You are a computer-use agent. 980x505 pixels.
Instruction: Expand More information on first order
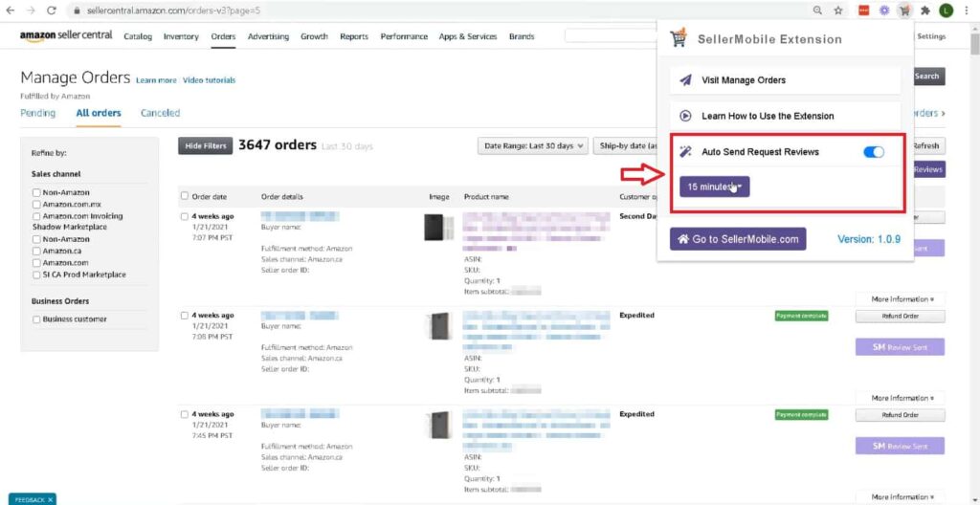point(900,299)
